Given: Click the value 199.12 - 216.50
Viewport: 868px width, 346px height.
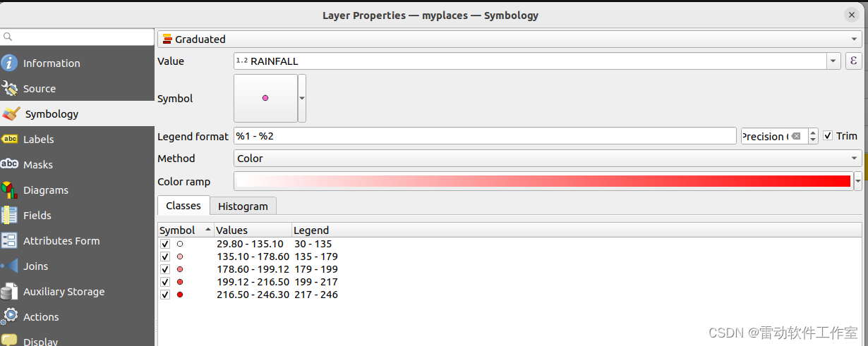Looking at the screenshot, I should pos(253,282).
